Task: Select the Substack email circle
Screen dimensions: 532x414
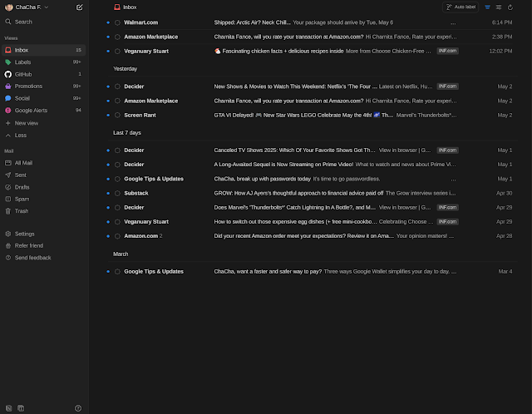Action: click(x=117, y=194)
